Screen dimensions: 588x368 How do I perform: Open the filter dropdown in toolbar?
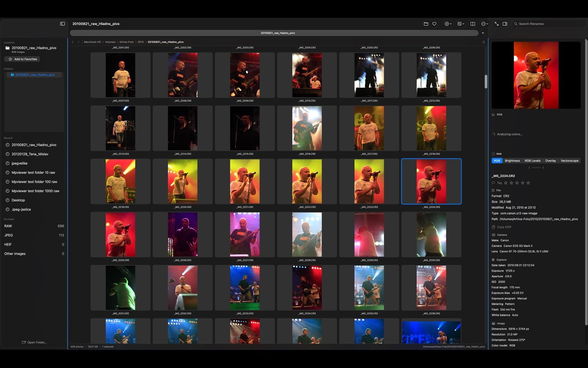coord(448,24)
